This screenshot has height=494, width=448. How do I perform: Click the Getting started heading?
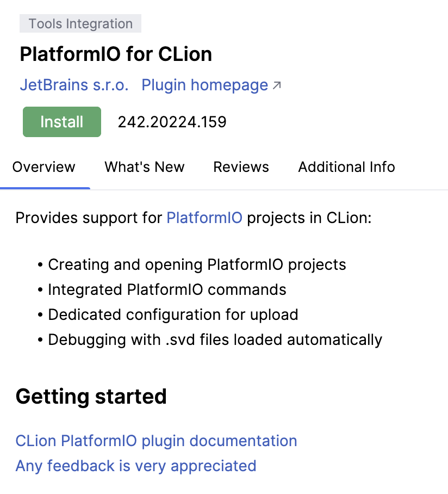click(91, 397)
